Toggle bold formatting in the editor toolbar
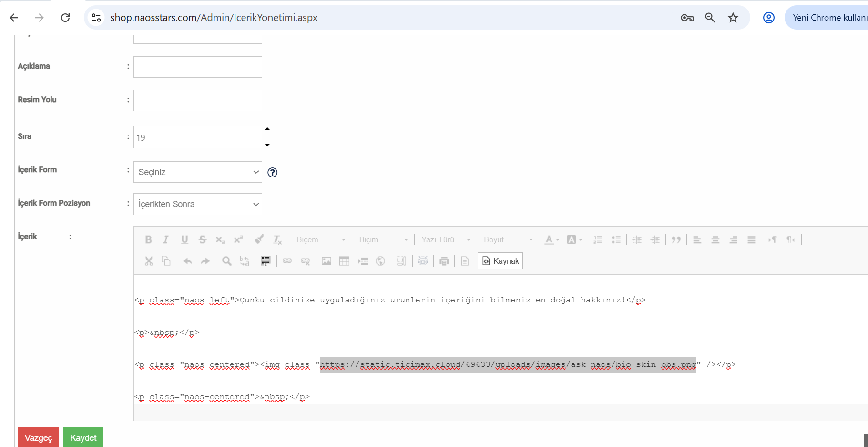Screen dimensions: 868x447 point(148,239)
